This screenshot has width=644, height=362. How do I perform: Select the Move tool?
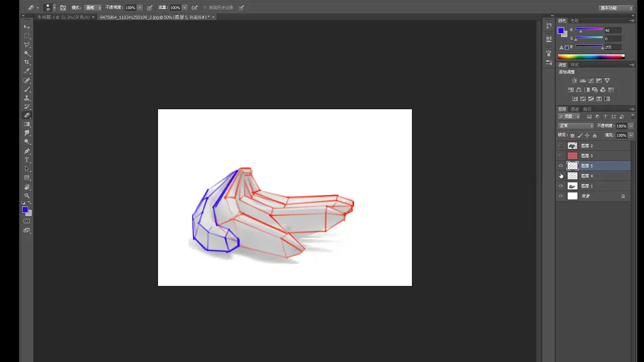(27, 27)
